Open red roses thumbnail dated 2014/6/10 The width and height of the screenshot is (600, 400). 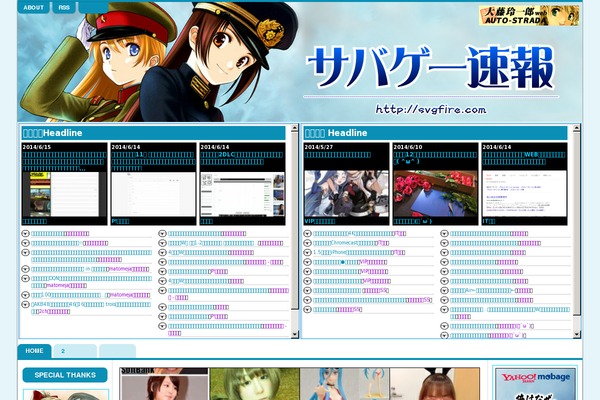[x=435, y=193]
